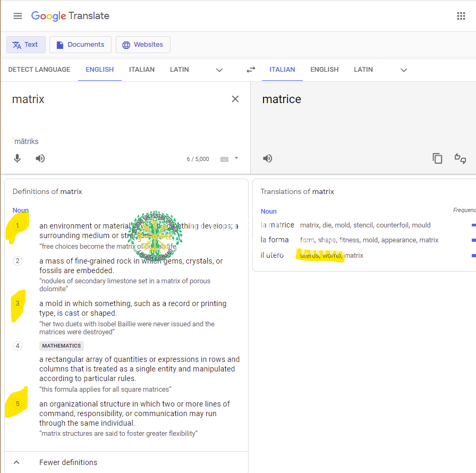Open the Google apps grid
The height and width of the screenshot is (473, 476).
(461, 16)
